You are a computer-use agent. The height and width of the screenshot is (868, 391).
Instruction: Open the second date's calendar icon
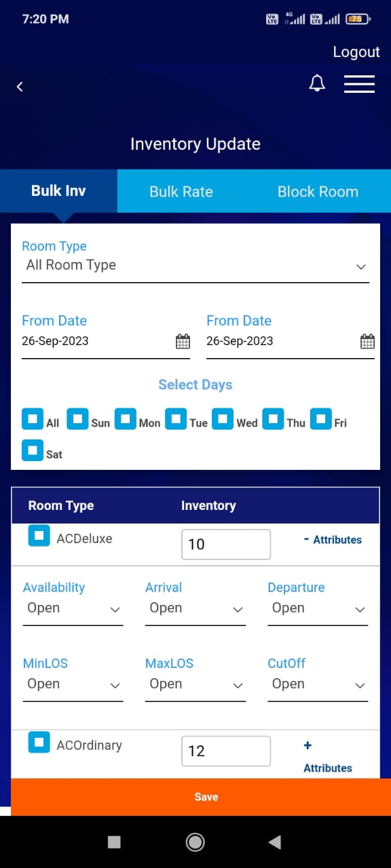(367, 341)
